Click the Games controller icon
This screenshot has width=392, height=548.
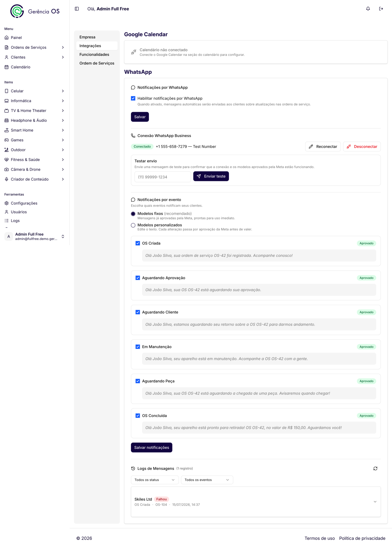7,140
